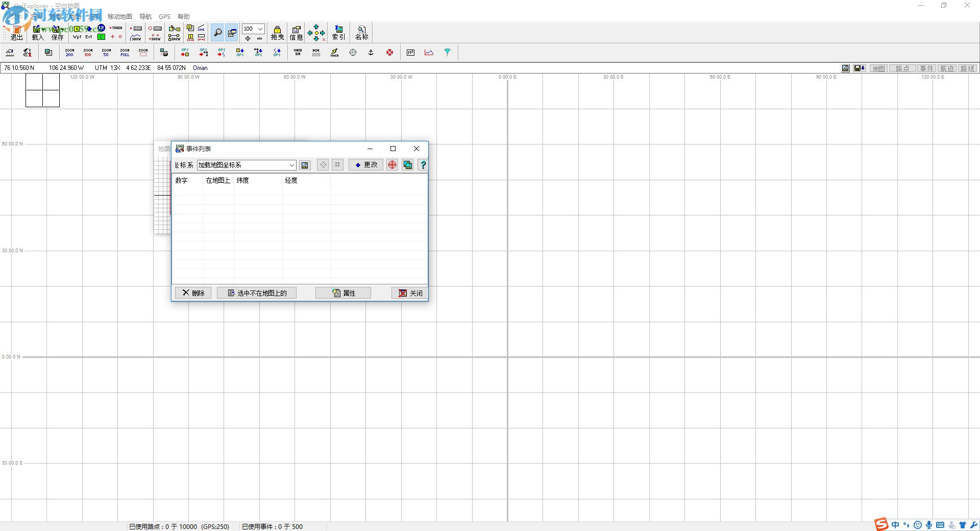Toggle the overview window button beside magnifier

tap(232, 33)
